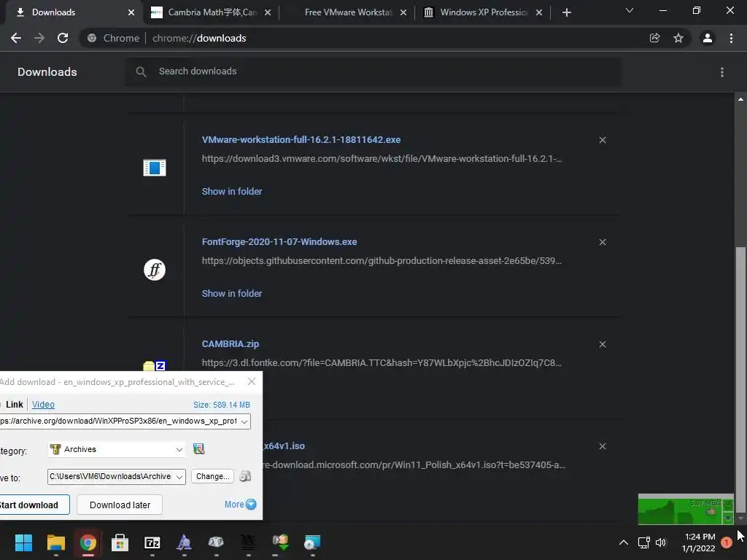Close the Cambria Math tab
The height and width of the screenshot is (560, 747).
point(268,12)
